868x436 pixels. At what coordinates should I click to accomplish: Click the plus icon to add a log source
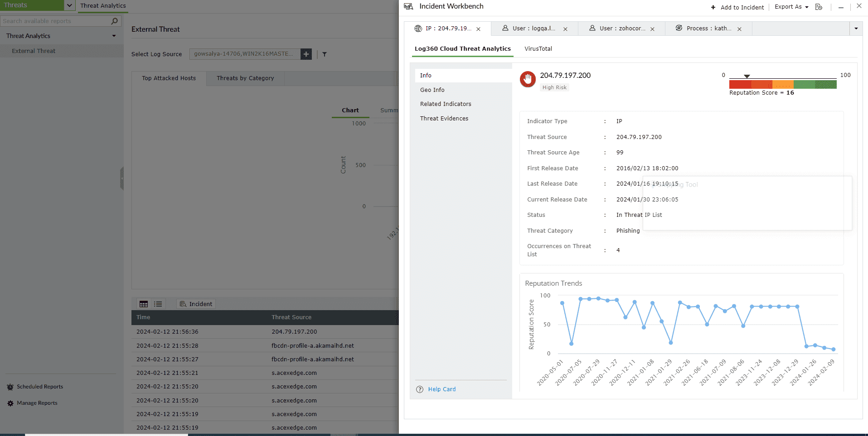306,54
